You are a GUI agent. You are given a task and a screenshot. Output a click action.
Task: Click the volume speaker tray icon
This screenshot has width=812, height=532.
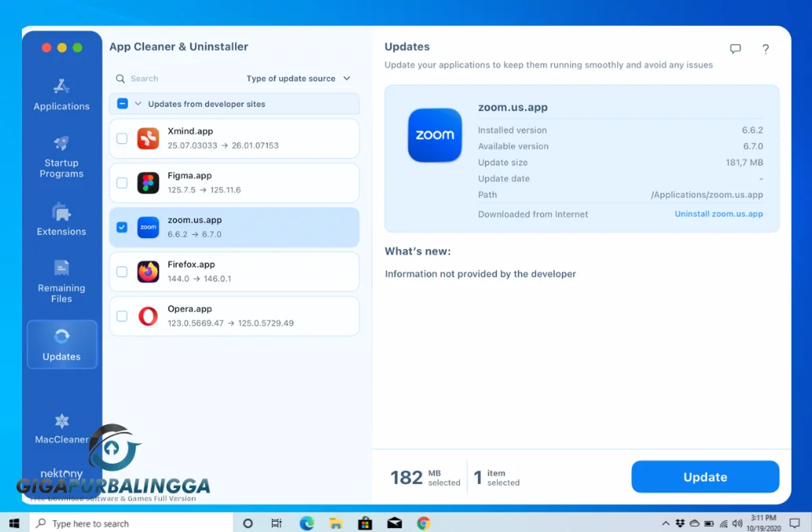pyautogui.click(x=737, y=523)
